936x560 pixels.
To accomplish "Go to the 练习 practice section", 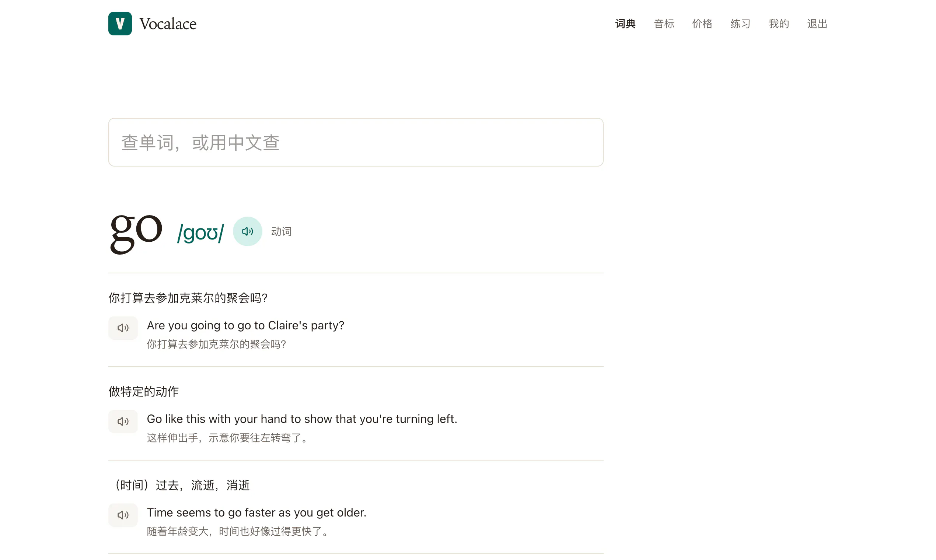I will [740, 24].
